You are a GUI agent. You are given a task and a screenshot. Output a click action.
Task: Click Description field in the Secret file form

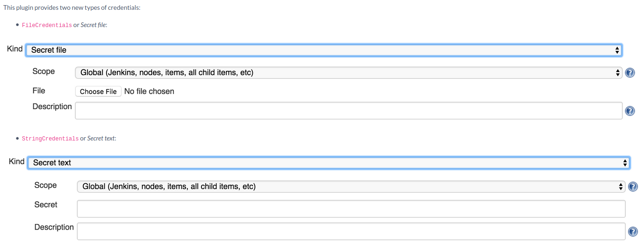point(349,111)
